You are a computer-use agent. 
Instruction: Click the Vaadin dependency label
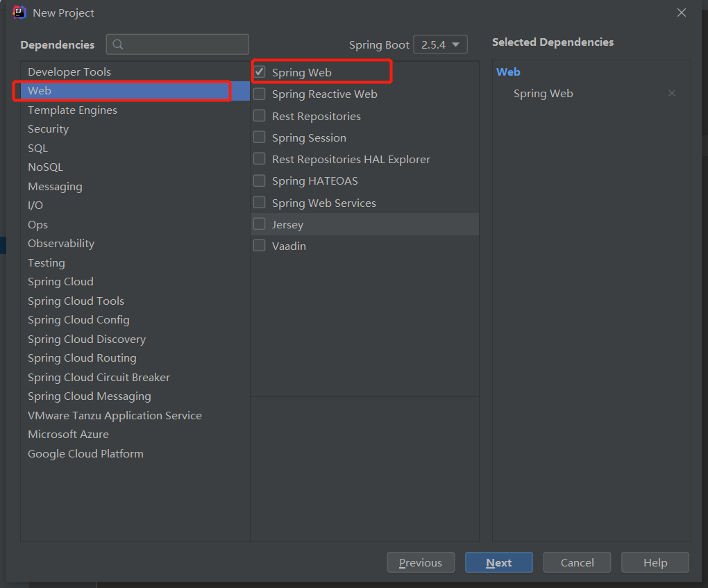289,246
